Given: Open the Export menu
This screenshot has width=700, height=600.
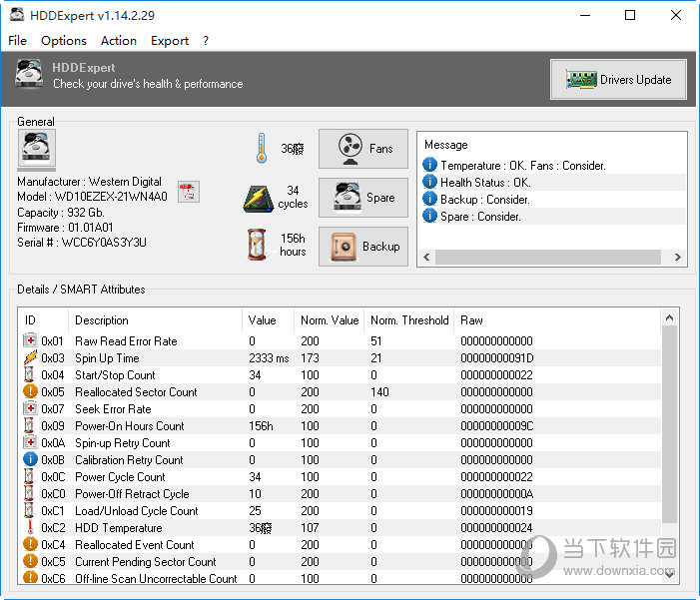Looking at the screenshot, I should 170,41.
